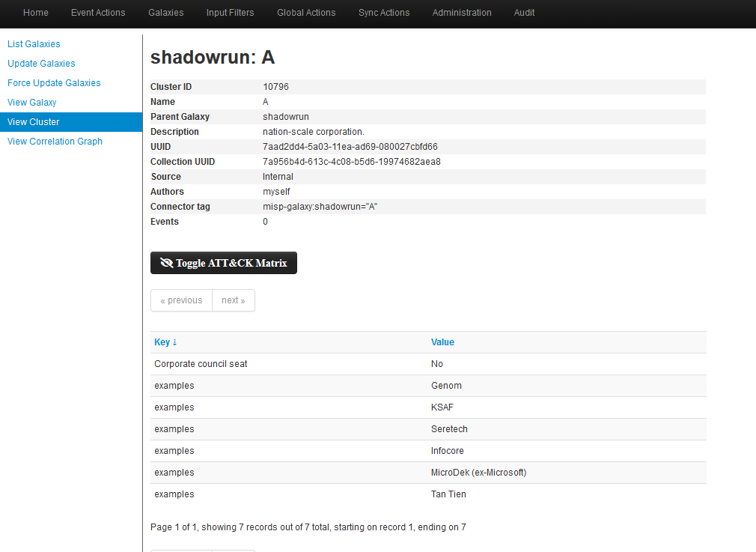Open Input Filters menu

click(x=230, y=13)
